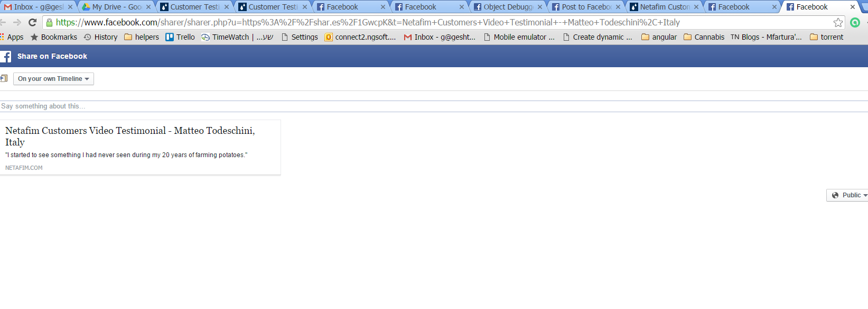Open the angular bookmark folder
The height and width of the screenshot is (309, 868).
(659, 37)
